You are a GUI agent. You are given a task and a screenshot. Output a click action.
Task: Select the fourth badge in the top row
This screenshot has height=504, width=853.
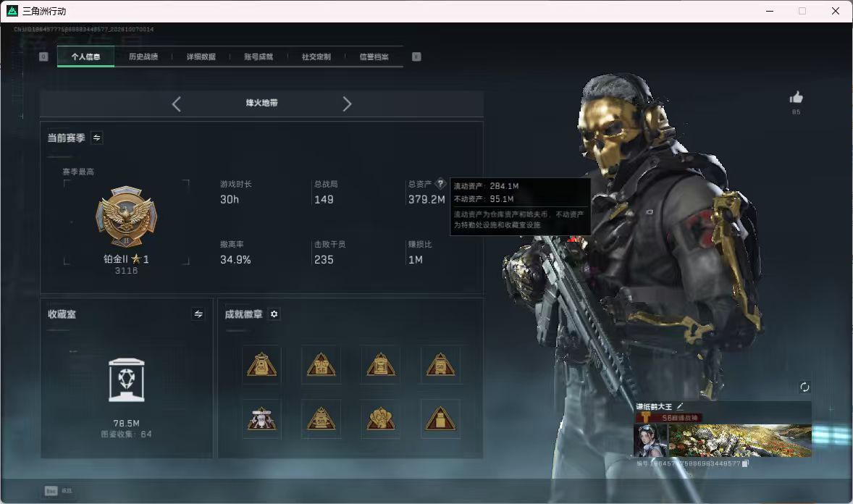pos(440,365)
